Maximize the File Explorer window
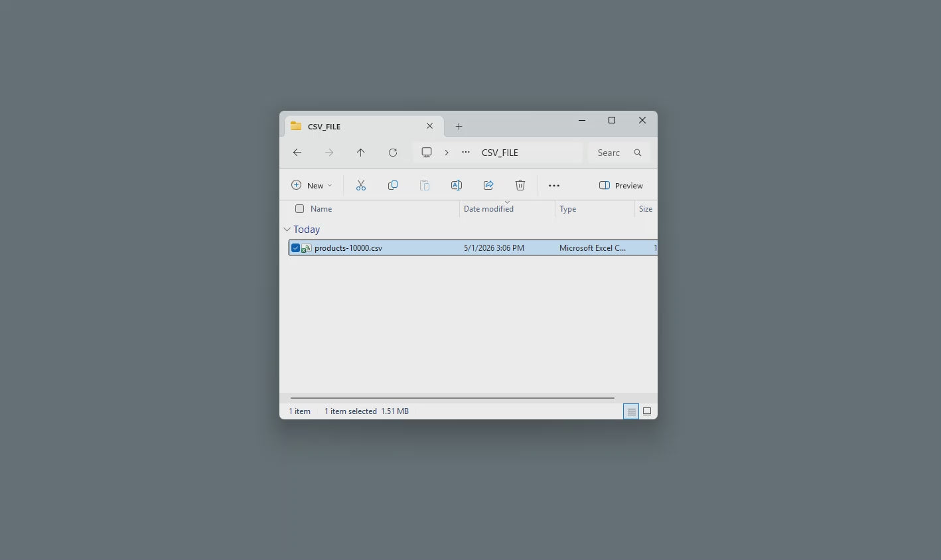 tap(612, 121)
